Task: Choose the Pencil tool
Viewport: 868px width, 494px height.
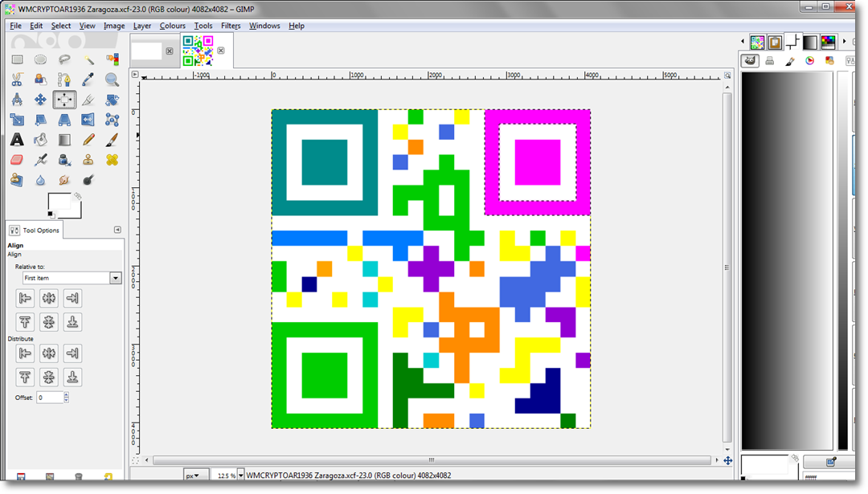Action: [x=88, y=140]
